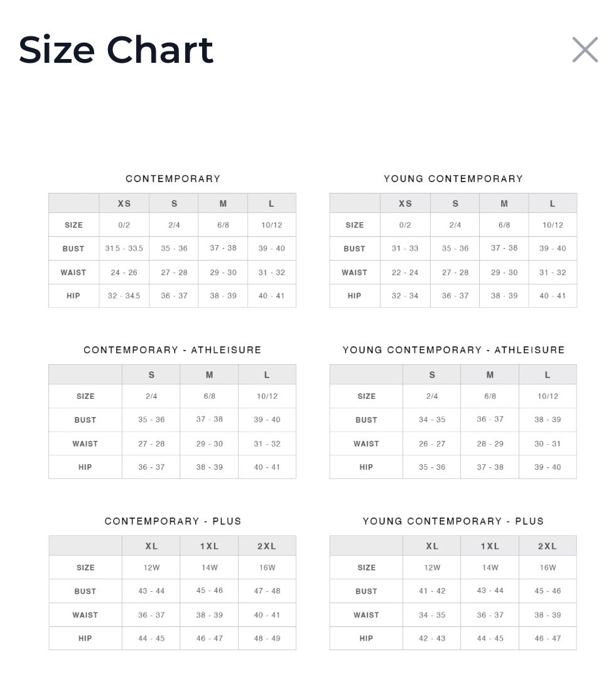This screenshot has width=616, height=691.
Task: Select the 26 - 27 waist measurement cell
Action: point(432,443)
